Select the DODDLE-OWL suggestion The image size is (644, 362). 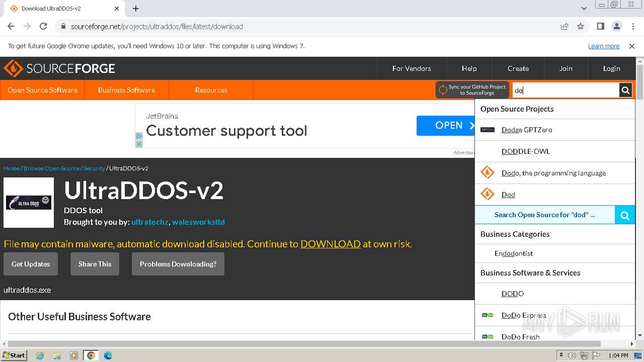[x=555, y=151]
